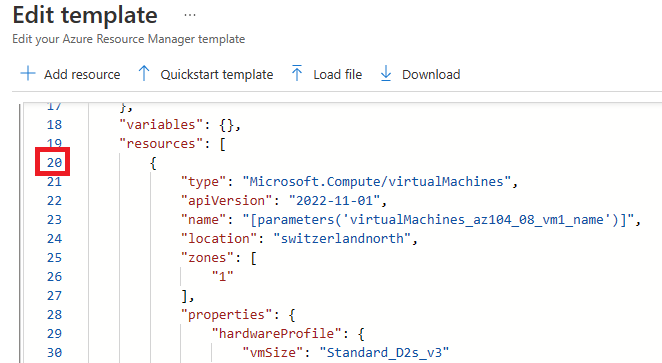This screenshot has width=662, height=363.
Task: Click the "zones" key text
Action: click(207, 257)
